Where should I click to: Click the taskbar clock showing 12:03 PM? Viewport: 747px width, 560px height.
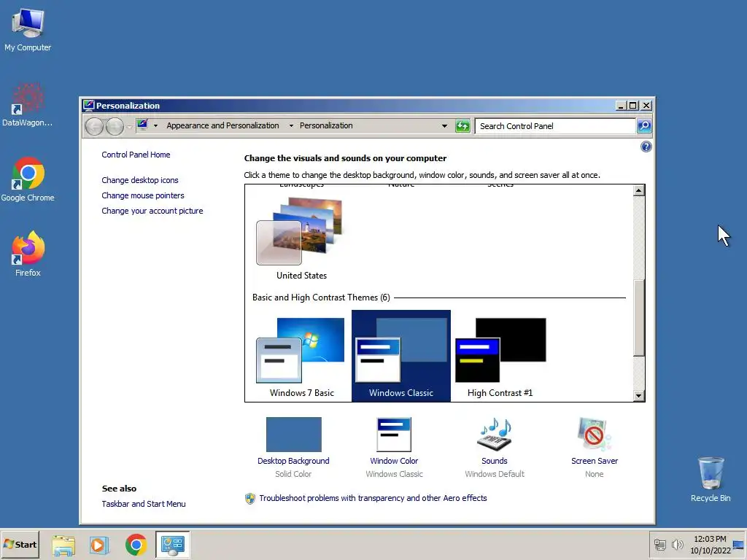point(710,539)
